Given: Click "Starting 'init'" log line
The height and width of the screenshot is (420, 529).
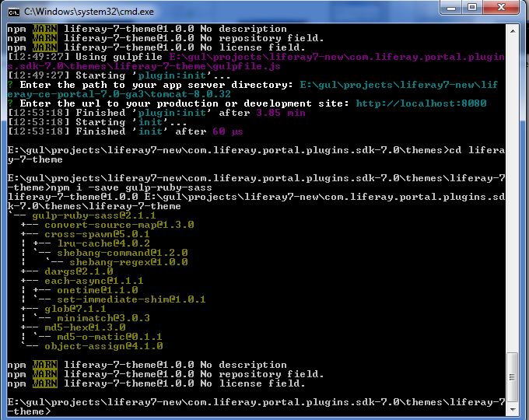Looking at the screenshot, I should coord(97,122).
